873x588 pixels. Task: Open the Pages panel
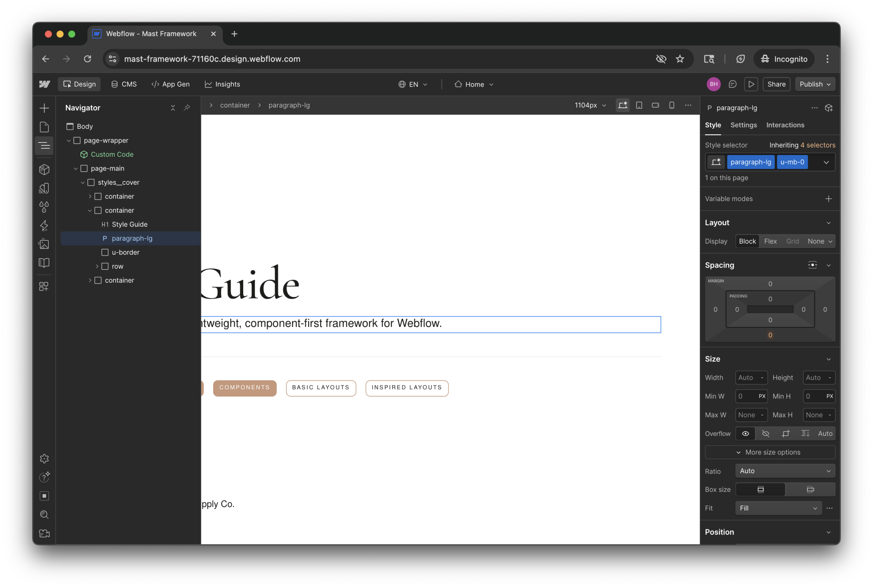pyautogui.click(x=44, y=127)
